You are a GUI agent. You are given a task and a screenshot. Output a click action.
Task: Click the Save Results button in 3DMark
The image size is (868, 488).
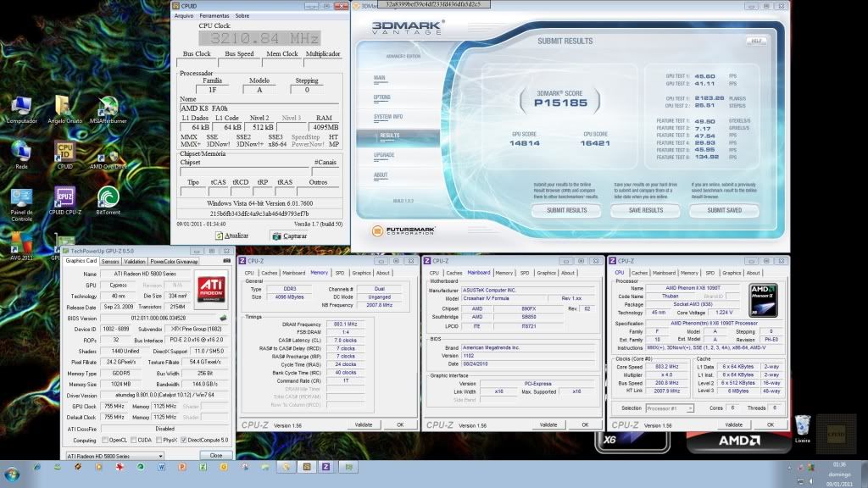point(645,210)
